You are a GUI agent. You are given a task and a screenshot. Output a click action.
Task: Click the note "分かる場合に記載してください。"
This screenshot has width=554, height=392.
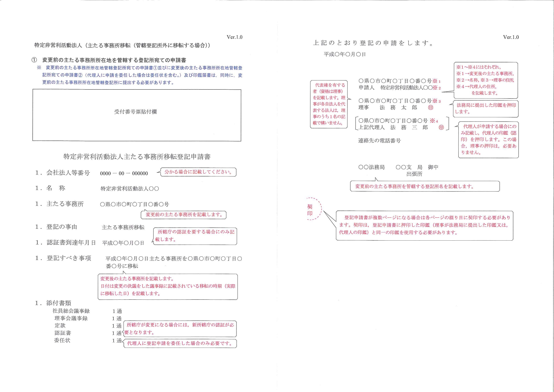click(198, 172)
